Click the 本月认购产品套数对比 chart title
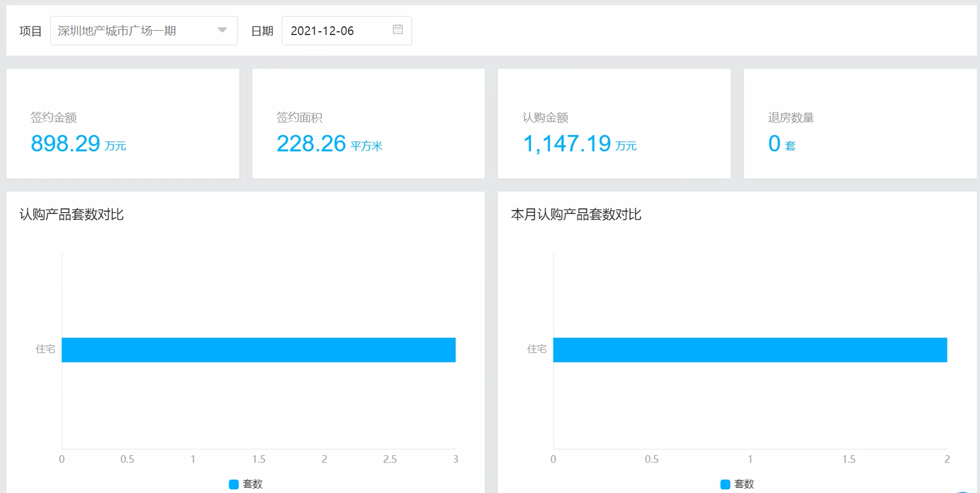This screenshot has width=980, height=493. click(x=576, y=215)
